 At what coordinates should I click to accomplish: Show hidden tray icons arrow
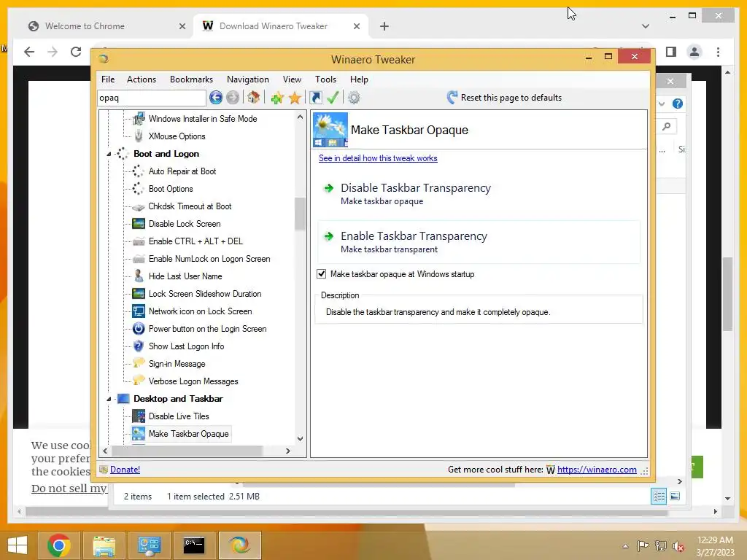click(x=625, y=546)
